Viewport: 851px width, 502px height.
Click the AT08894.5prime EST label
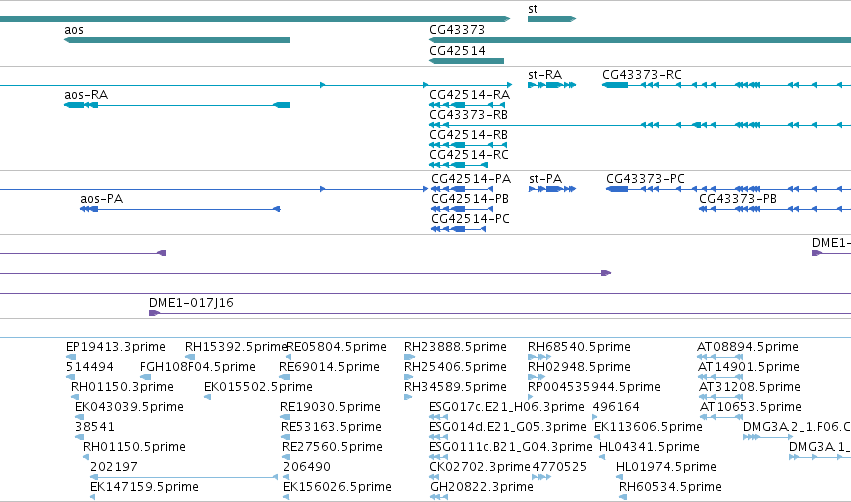748,347
